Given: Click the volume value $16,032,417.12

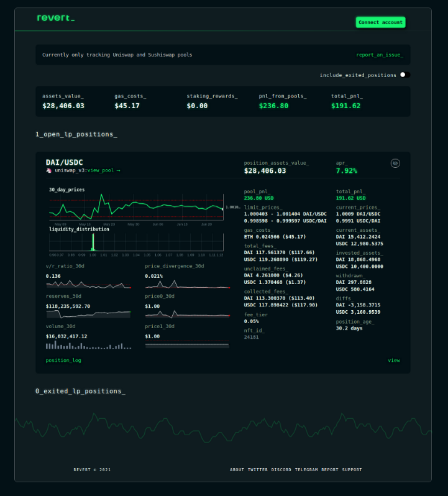Looking at the screenshot, I should pos(66,336).
